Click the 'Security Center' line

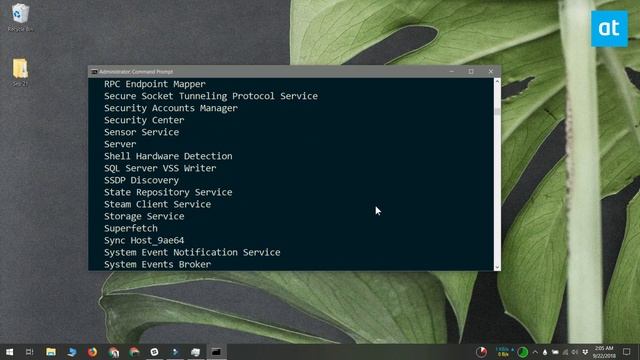pos(144,120)
